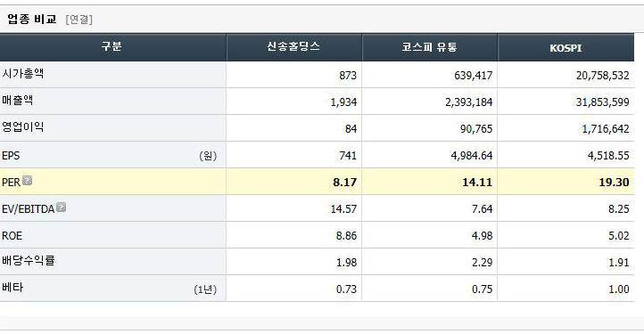Image resolution: width=644 pixels, height=334 pixels.
Task: Click PER value 14.11
Action: point(478,183)
